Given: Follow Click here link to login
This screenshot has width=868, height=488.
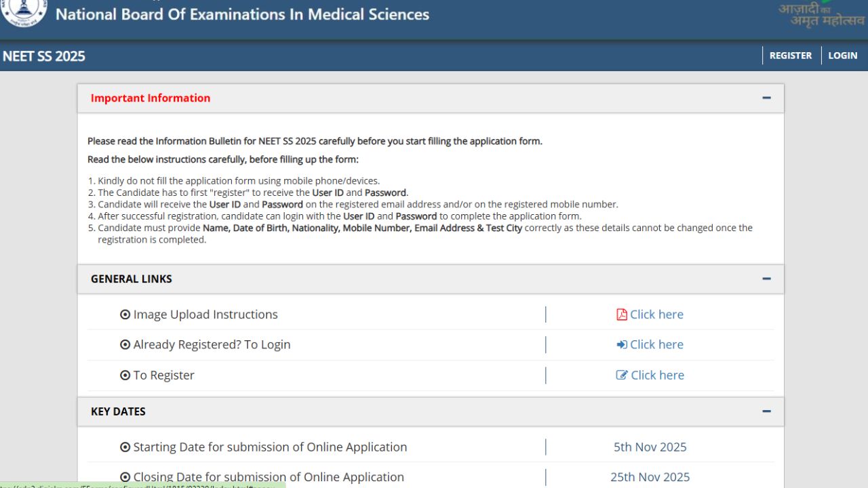Looking at the screenshot, I should (x=656, y=345).
